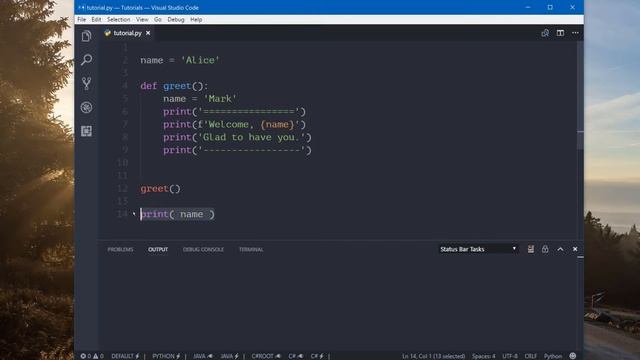Open the Selection menu
Image resolution: width=640 pixels, height=360 pixels.
(x=118, y=20)
